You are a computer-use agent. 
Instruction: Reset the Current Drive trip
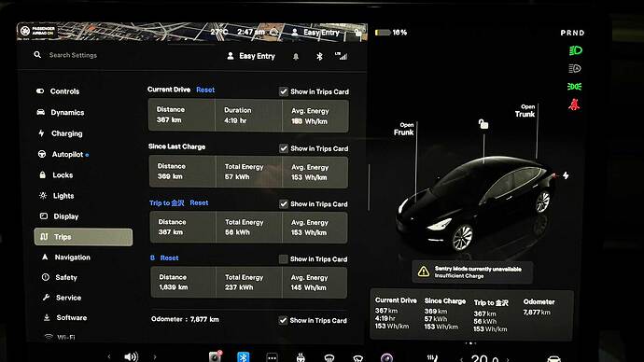click(205, 90)
